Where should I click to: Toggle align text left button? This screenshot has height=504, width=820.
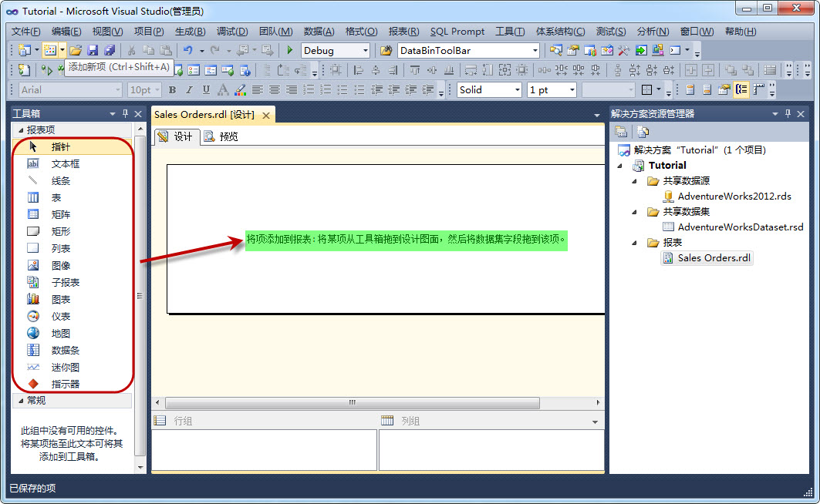(258, 90)
